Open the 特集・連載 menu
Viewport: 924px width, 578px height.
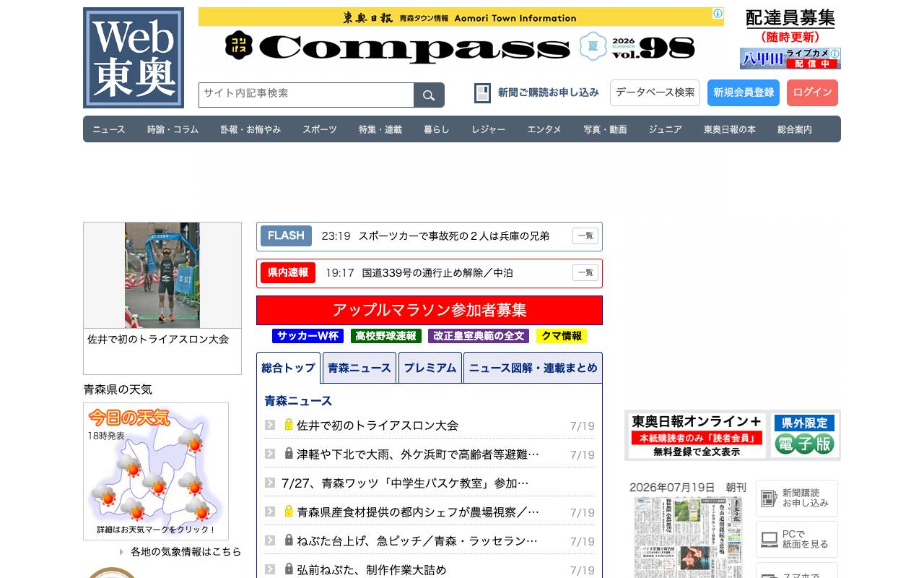(x=380, y=129)
